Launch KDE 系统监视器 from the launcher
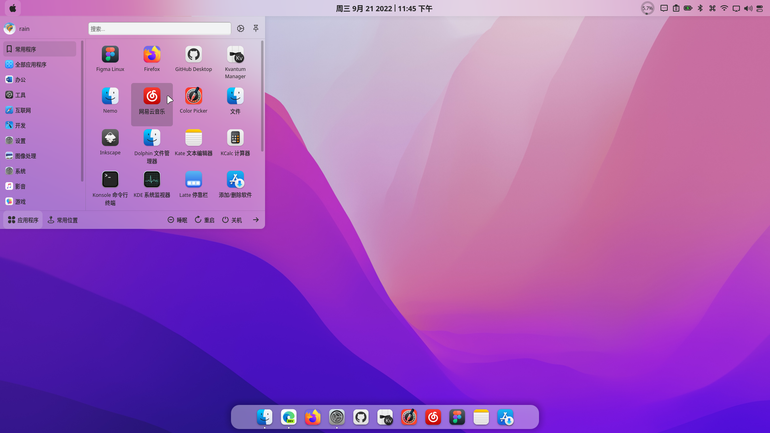 coord(152,184)
